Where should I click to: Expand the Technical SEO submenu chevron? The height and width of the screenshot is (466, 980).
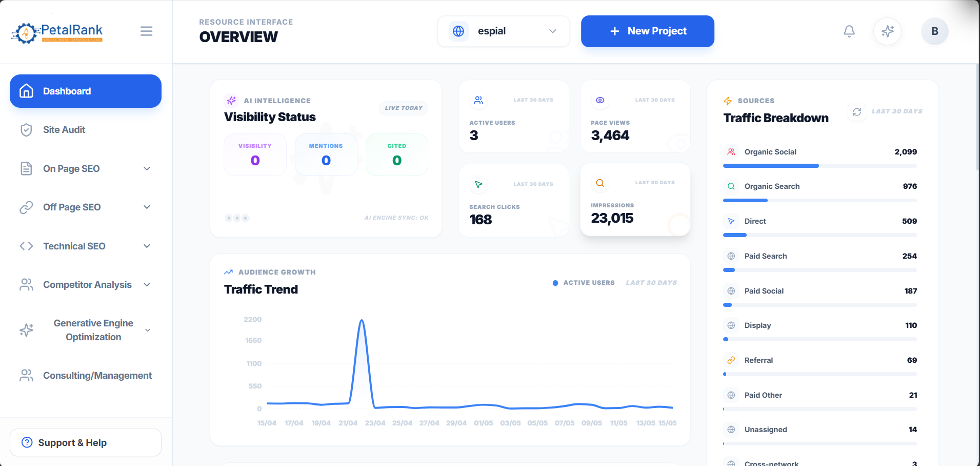[x=147, y=246]
